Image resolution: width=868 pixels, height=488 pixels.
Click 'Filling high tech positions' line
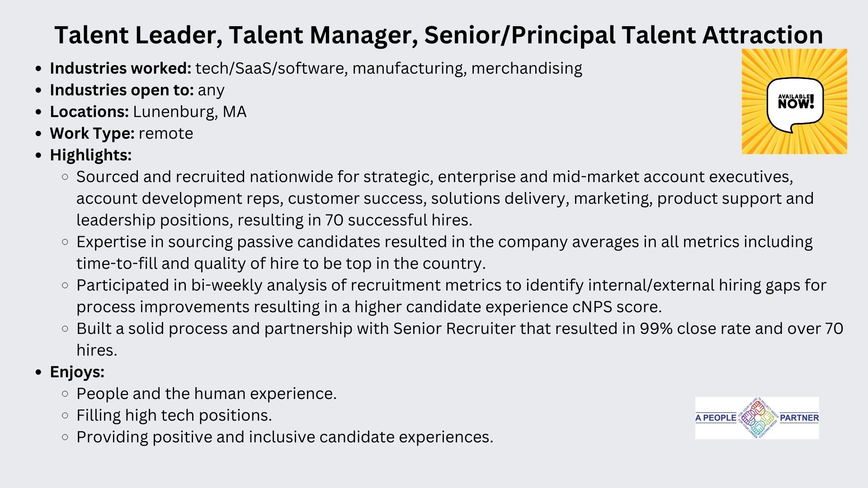(x=174, y=415)
